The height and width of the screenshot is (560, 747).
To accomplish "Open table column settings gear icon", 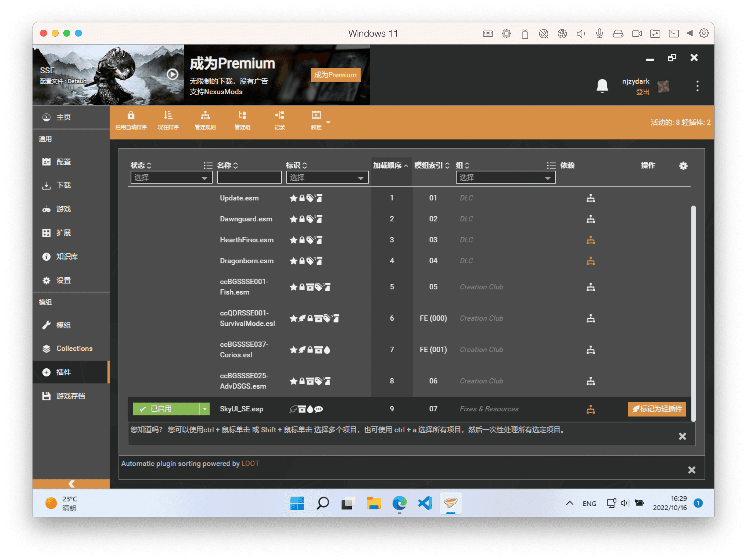I will coord(683,166).
